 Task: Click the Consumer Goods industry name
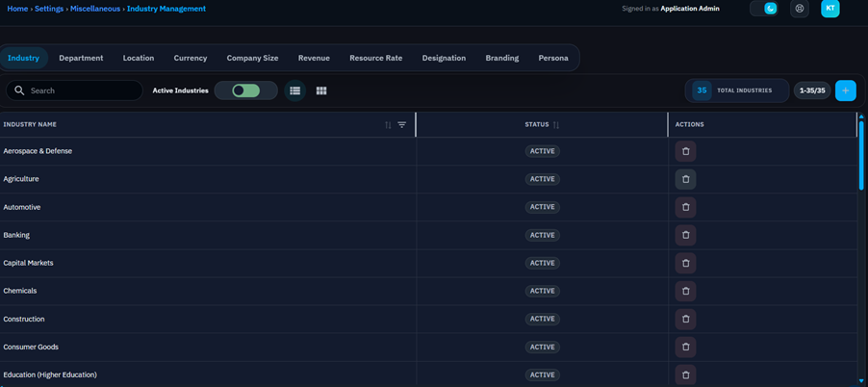pyautogui.click(x=31, y=348)
